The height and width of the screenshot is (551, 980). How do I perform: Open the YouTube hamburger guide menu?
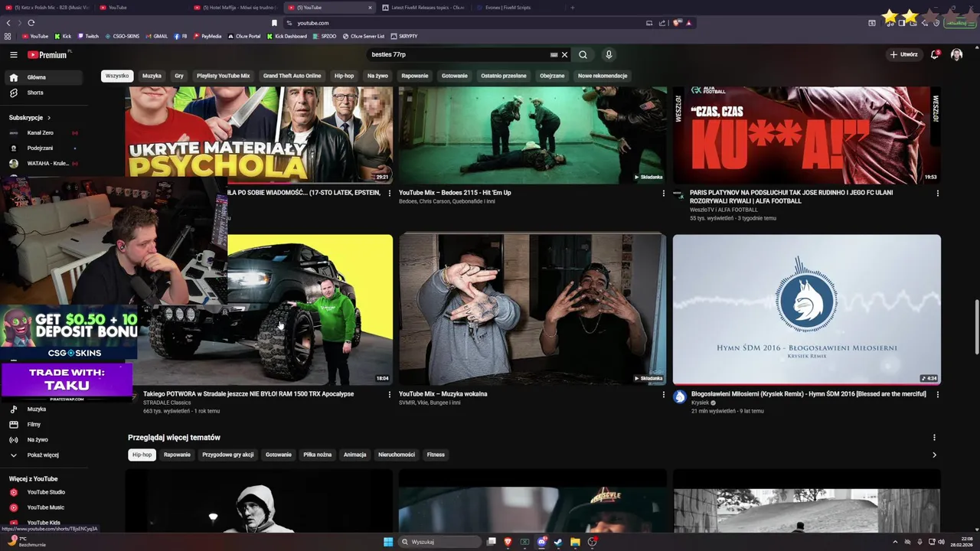click(x=13, y=54)
